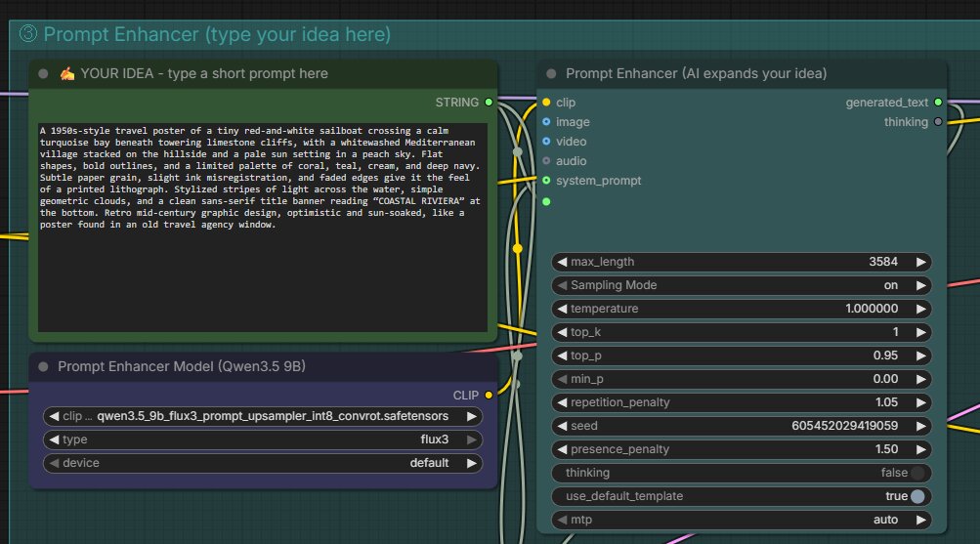Click the temperature value 1.000000
The width and height of the screenshot is (980, 544).
(872, 309)
